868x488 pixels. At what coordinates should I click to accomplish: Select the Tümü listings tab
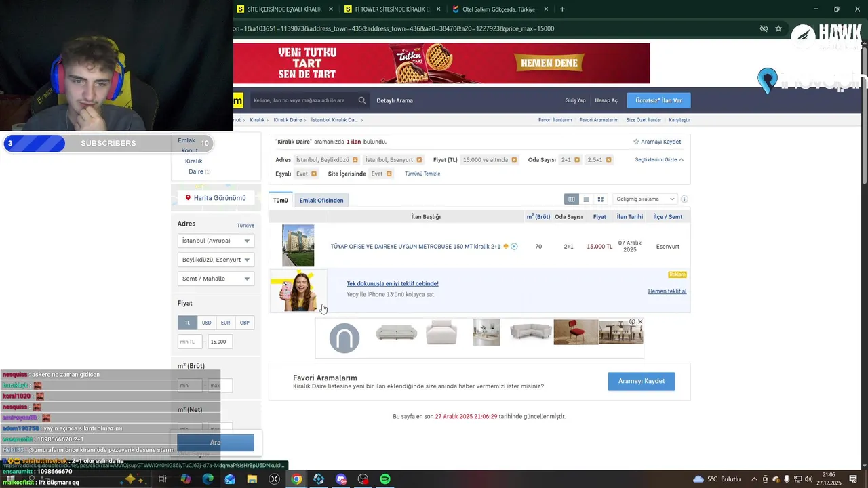pos(281,201)
